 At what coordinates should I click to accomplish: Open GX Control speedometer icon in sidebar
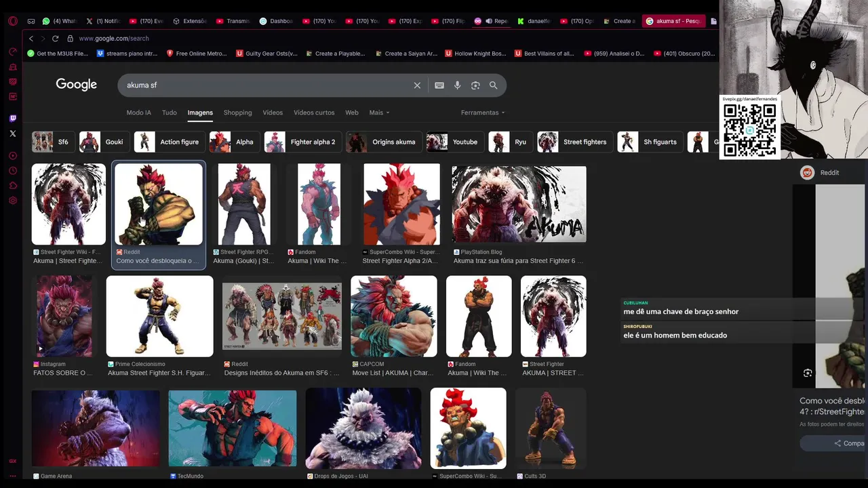(12, 52)
